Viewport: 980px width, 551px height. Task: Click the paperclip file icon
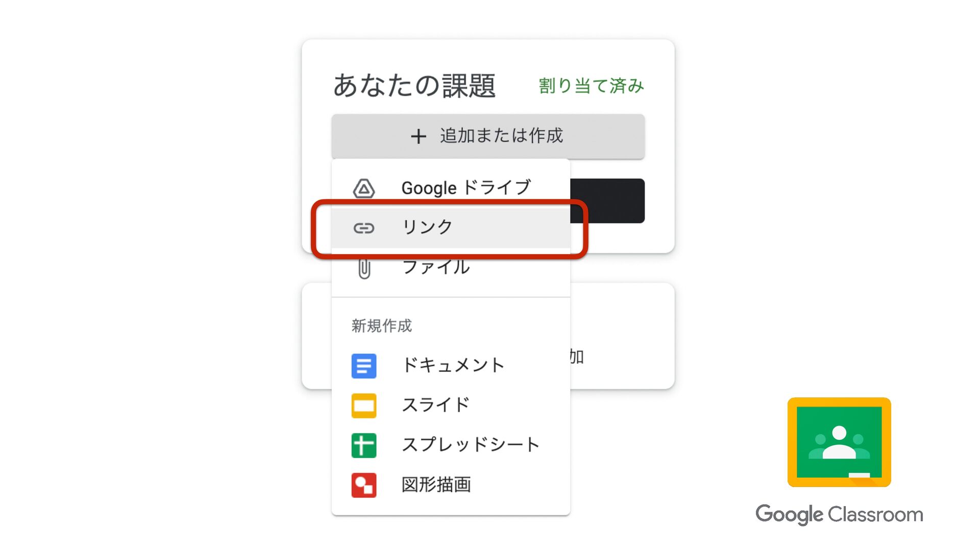click(x=364, y=268)
